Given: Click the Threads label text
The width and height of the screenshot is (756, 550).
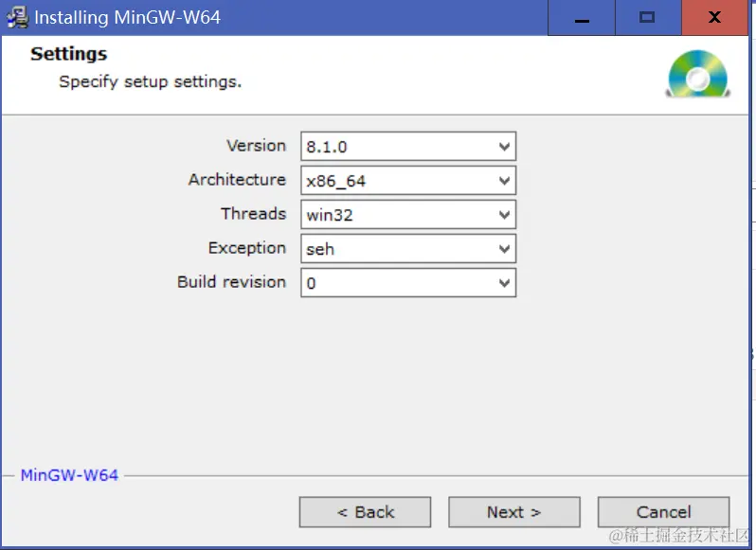Looking at the screenshot, I should tap(254, 213).
